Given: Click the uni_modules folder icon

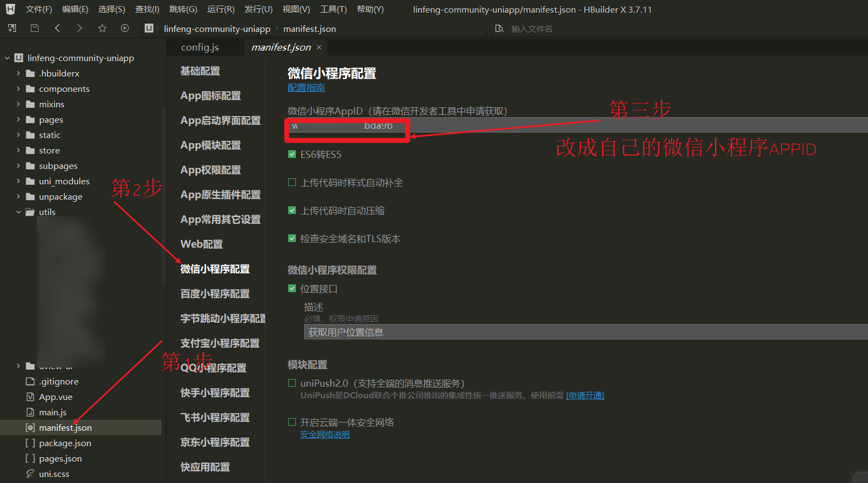Looking at the screenshot, I should (30, 181).
